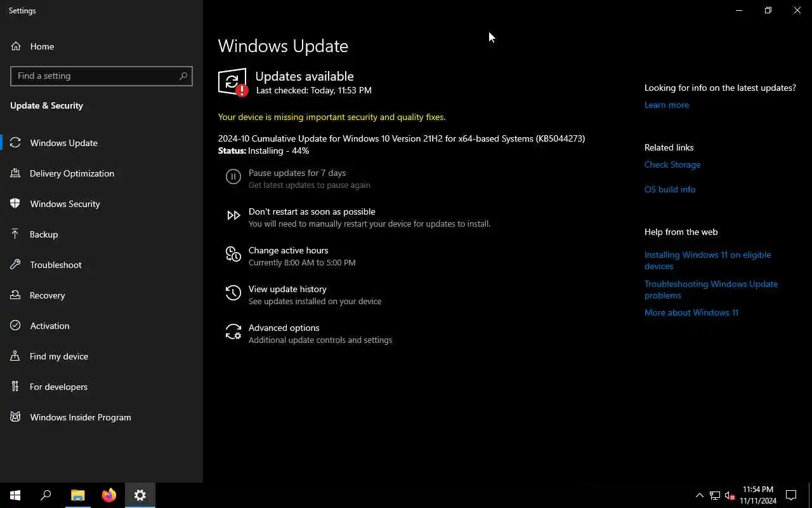Click the Learn more link
The image size is (812, 508).
(x=667, y=105)
